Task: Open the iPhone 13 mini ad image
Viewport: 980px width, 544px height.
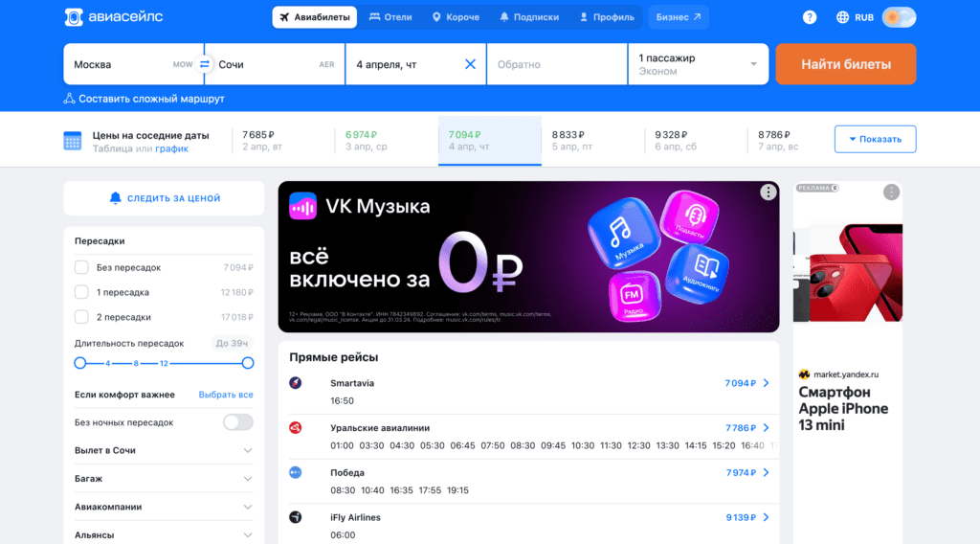Action: pyautogui.click(x=848, y=273)
